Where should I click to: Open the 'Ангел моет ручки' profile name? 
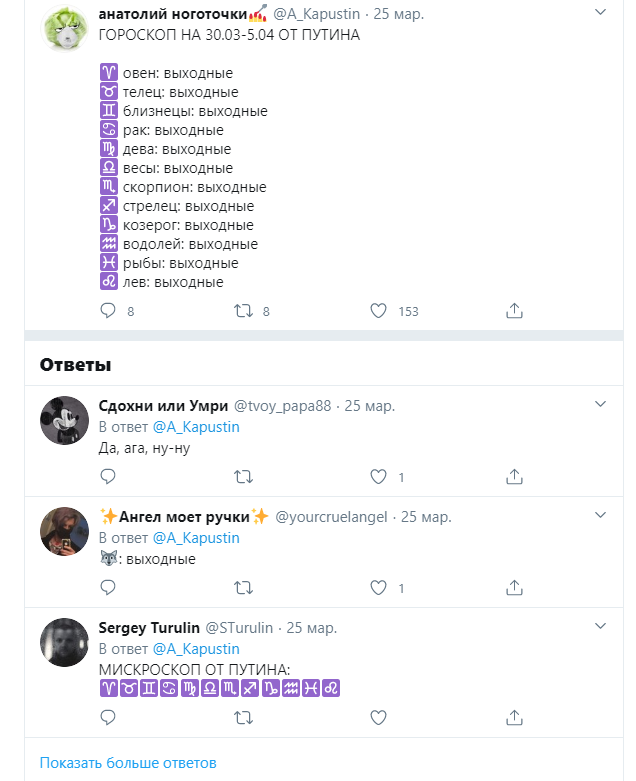(184, 517)
